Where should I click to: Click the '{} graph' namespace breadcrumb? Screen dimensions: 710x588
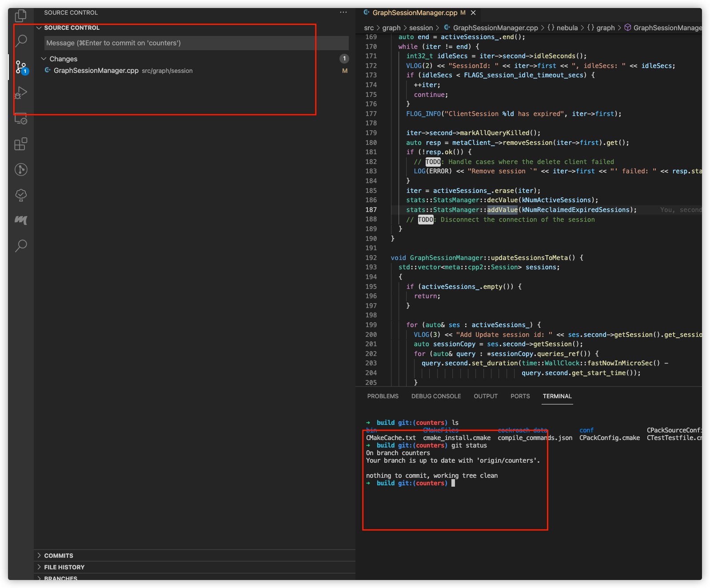[601, 28]
